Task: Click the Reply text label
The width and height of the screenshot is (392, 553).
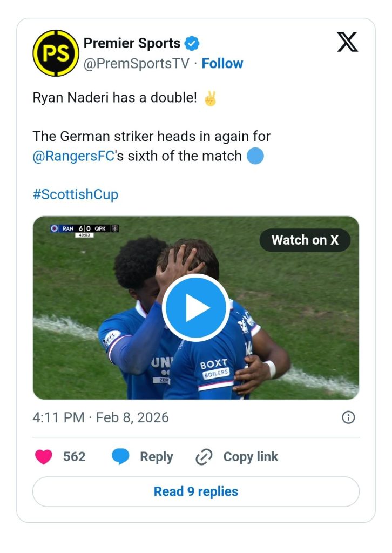Action: (156, 457)
